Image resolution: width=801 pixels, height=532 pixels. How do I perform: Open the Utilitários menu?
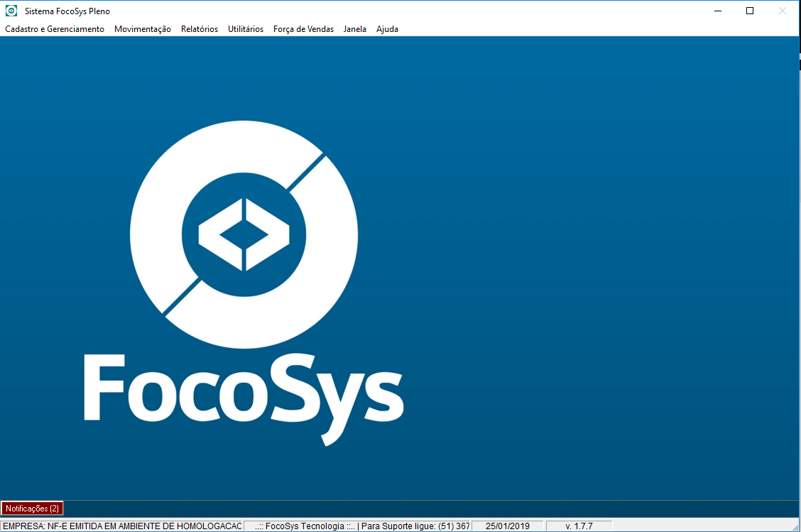pyautogui.click(x=246, y=29)
